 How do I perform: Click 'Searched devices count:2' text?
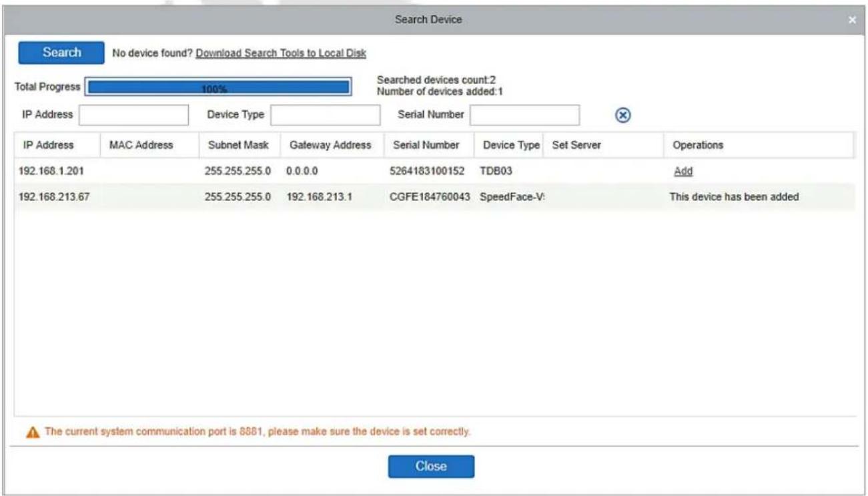[x=436, y=79]
